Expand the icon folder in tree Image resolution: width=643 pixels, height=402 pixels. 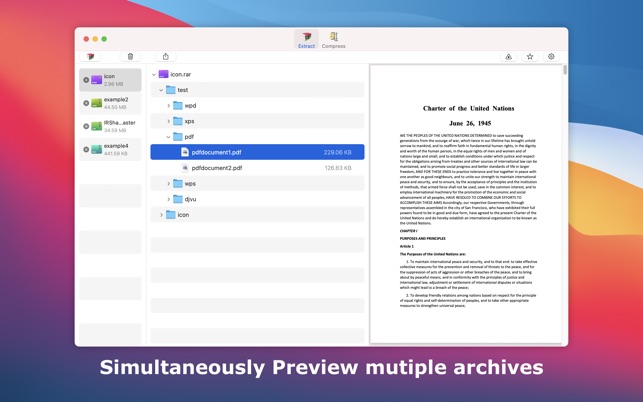[x=161, y=215]
